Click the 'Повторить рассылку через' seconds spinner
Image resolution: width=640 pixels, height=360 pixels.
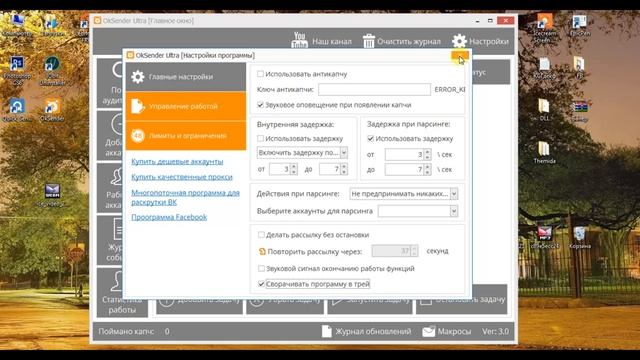coord(395,251)
